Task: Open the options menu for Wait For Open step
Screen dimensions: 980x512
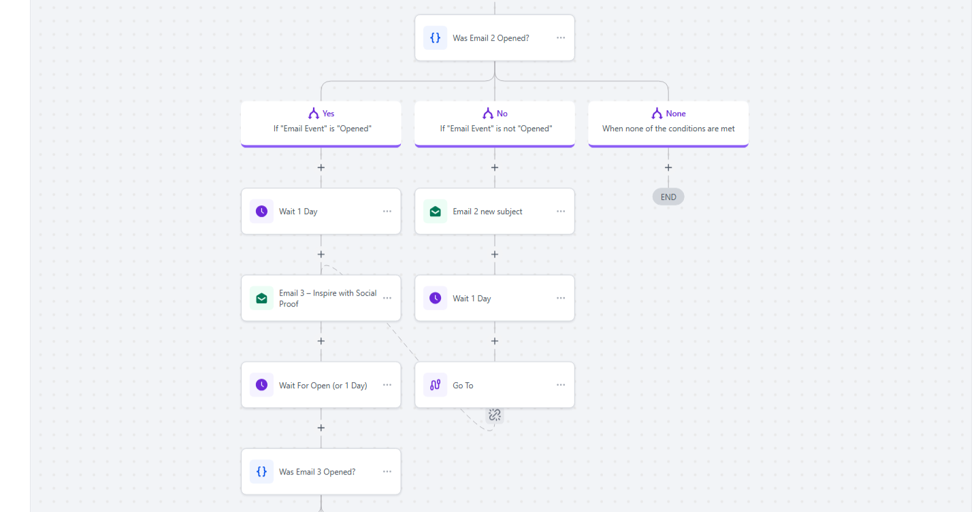Action: click(x=387, y=386)
